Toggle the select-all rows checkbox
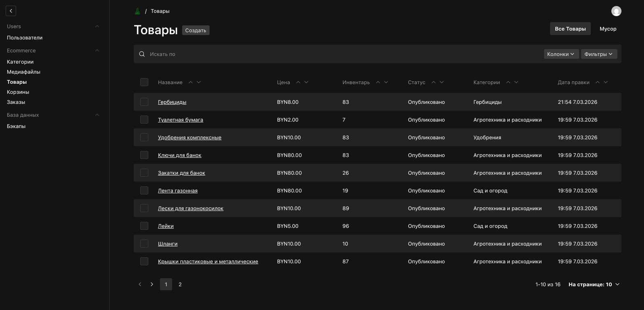Image resolution: width=644 pixels, height=310 pixels. pos(144,82)
